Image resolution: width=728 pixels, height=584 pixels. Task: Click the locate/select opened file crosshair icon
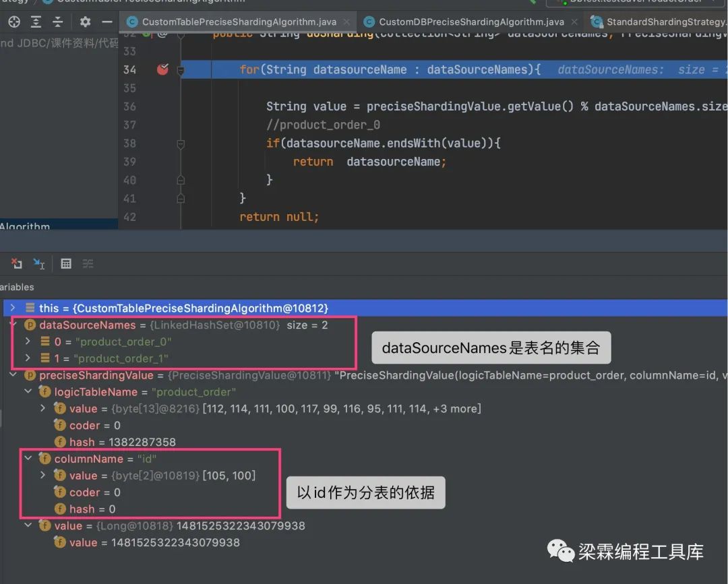(x=14, y=22)
